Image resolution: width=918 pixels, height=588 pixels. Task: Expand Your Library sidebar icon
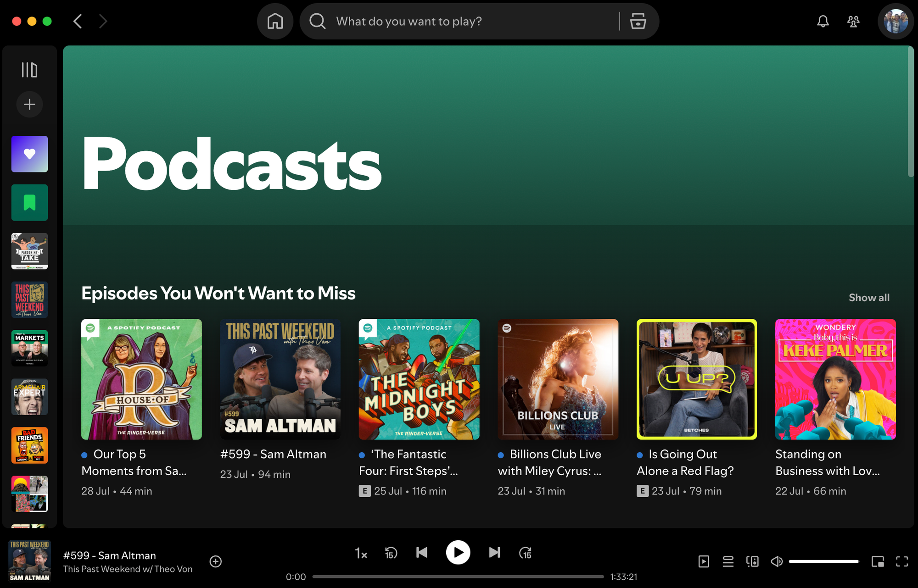(29, 70)
